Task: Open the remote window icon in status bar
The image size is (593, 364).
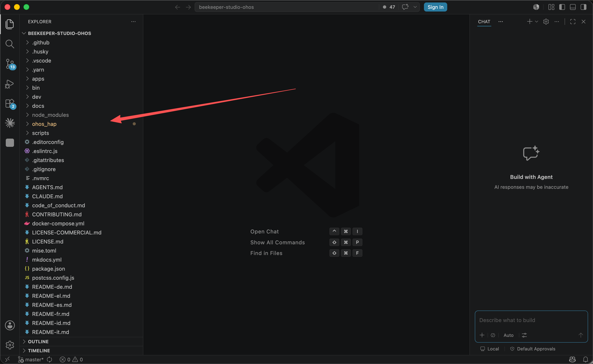Action: [7, 359]
